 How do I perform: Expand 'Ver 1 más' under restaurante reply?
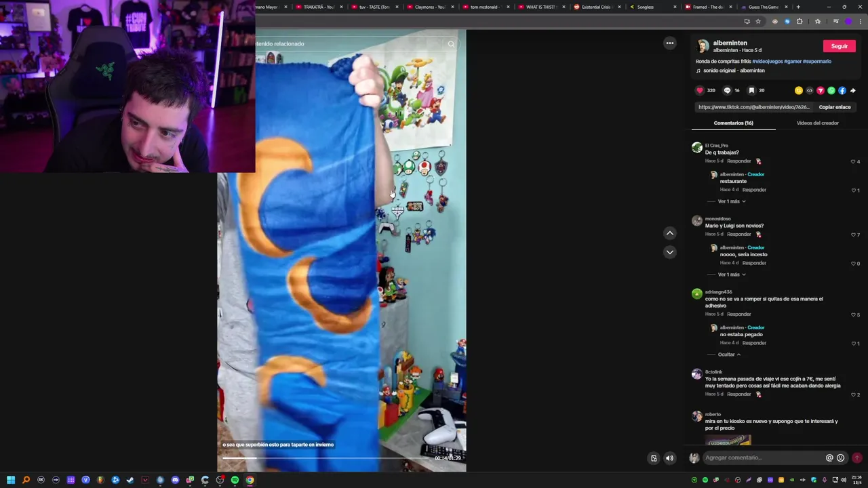click(x=732, y=201)
